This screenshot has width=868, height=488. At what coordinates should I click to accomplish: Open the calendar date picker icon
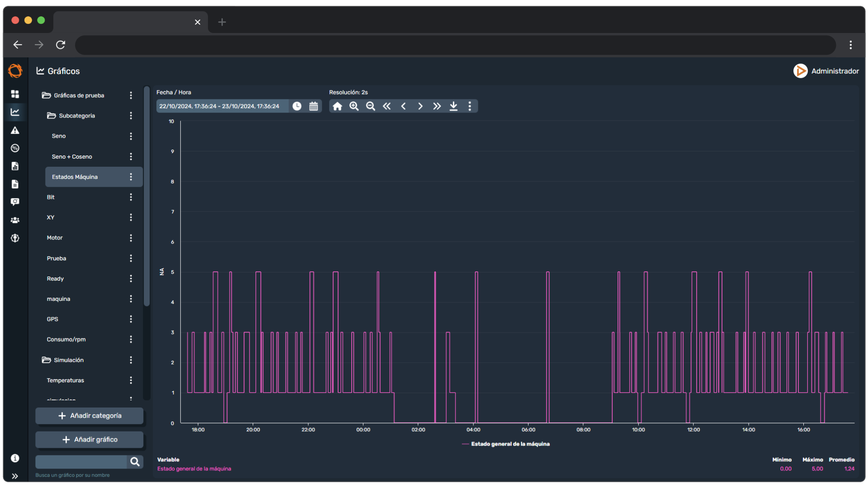click(x=313, y=106)
